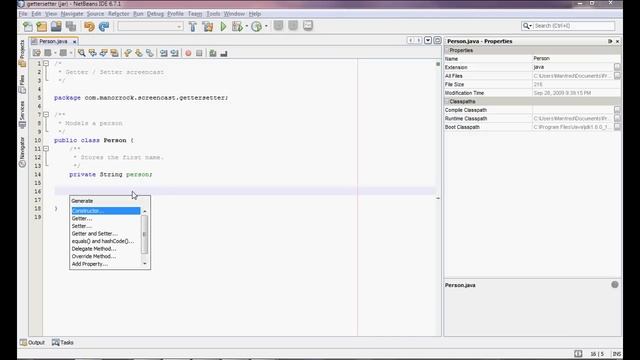This screenshot has width=640, height=360.
Task: Click the New Project toolbar icon
Action: 42,27
